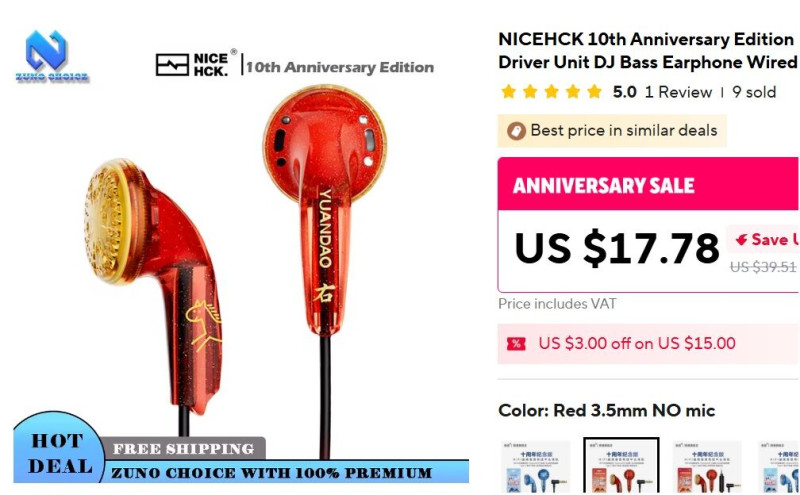
Task: Click the US $17.78 price
Action: click(x=616, y=249)
